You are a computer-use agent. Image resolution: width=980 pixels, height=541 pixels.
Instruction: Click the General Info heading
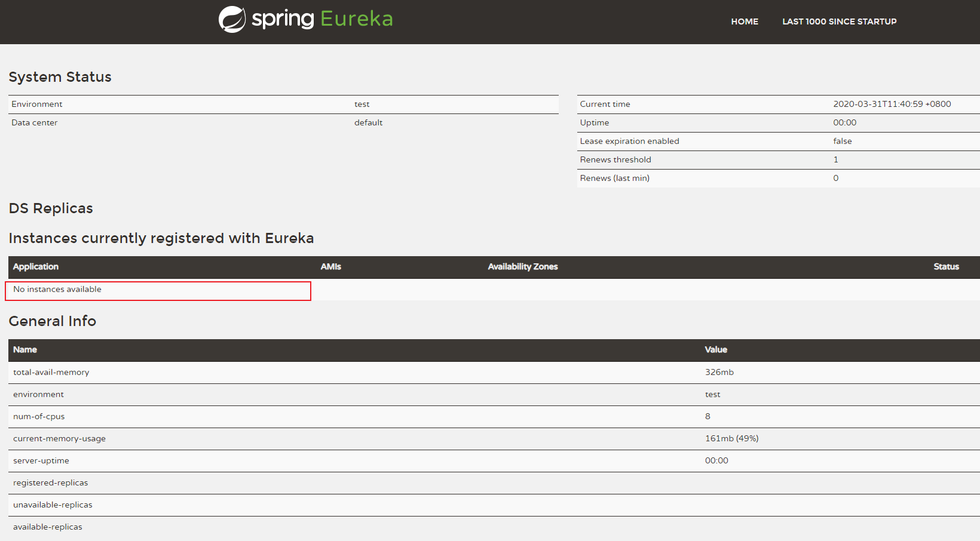click(x=52, y=321)
